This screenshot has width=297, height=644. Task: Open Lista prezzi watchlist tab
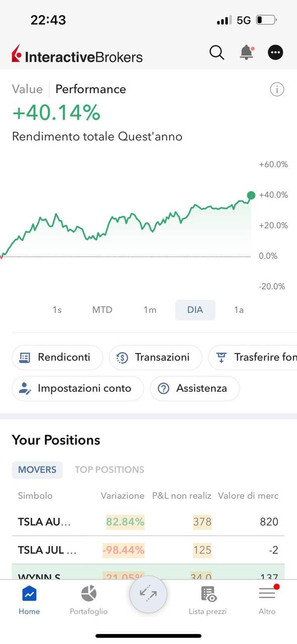coord(208,600)
